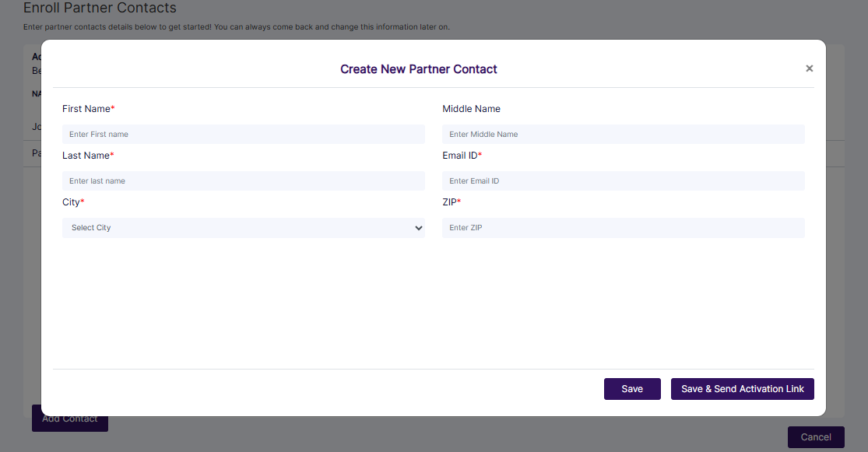Click the Save button
Image resolution: width=868 pixels, height=452 pixels.
coord(632,388)
